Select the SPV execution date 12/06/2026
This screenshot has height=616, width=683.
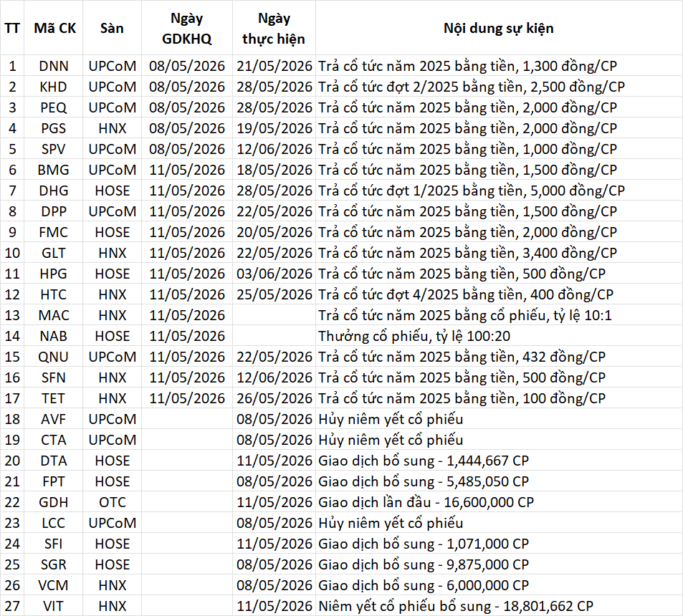coord(274,149)
